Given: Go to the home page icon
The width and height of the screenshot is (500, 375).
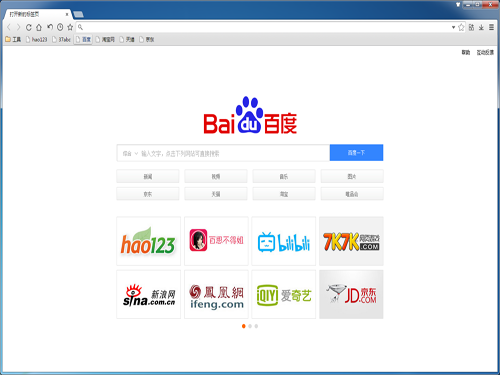Looking at the screenshot, I should 39,27.
